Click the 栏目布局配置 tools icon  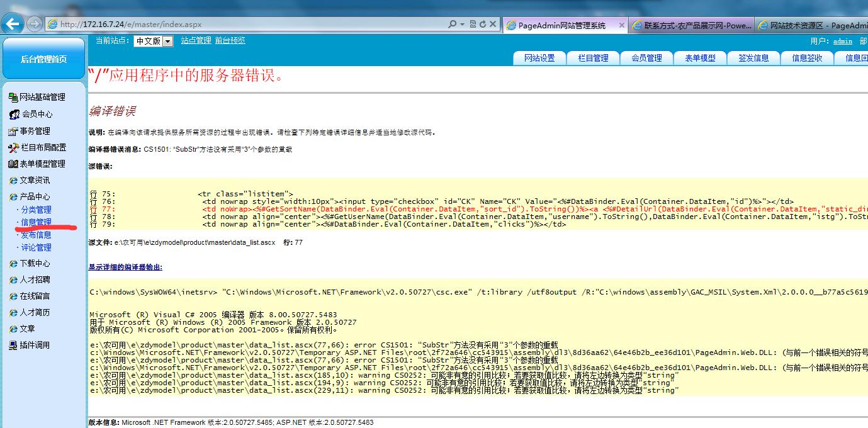14,148
